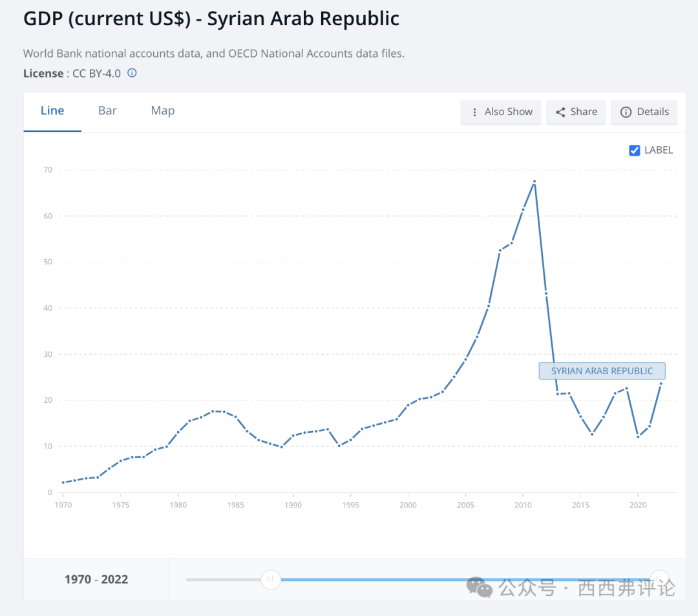Click the blue year slider track
Image resolution: width=698 pixels, height=616 pixels.
pos(452,579)
